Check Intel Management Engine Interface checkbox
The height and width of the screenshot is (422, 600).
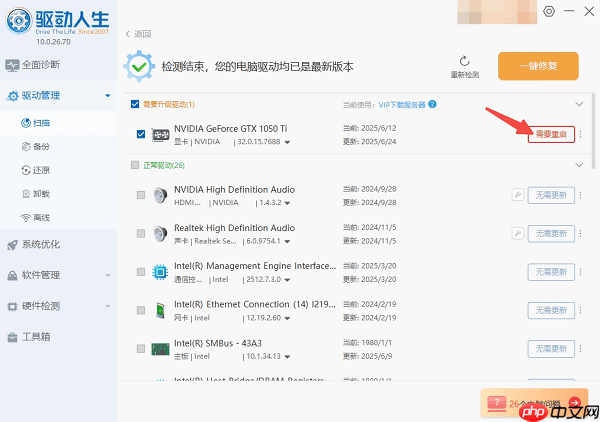(141, 272)
